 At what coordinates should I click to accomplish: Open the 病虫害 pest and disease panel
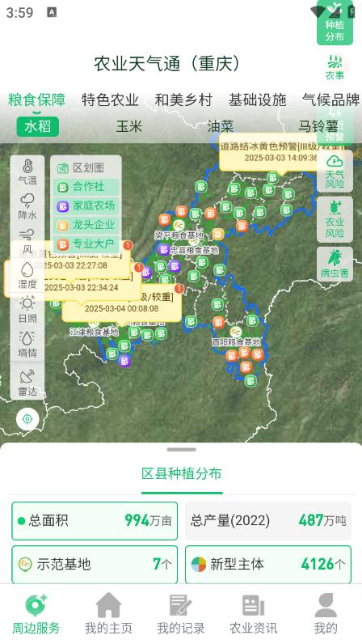(335, 264)
